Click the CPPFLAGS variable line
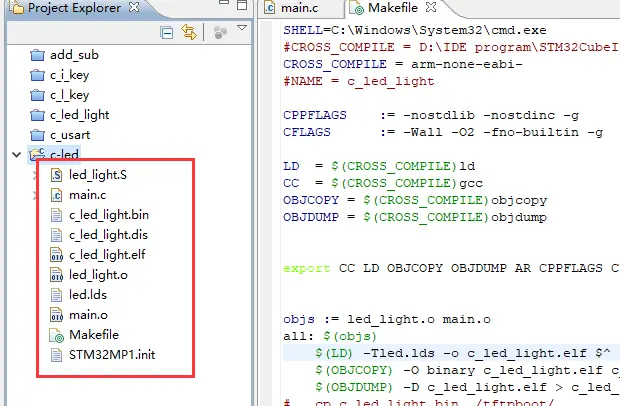Image resolution: width=620 pixels, height=406 pixels. click(x=431, y=115)
